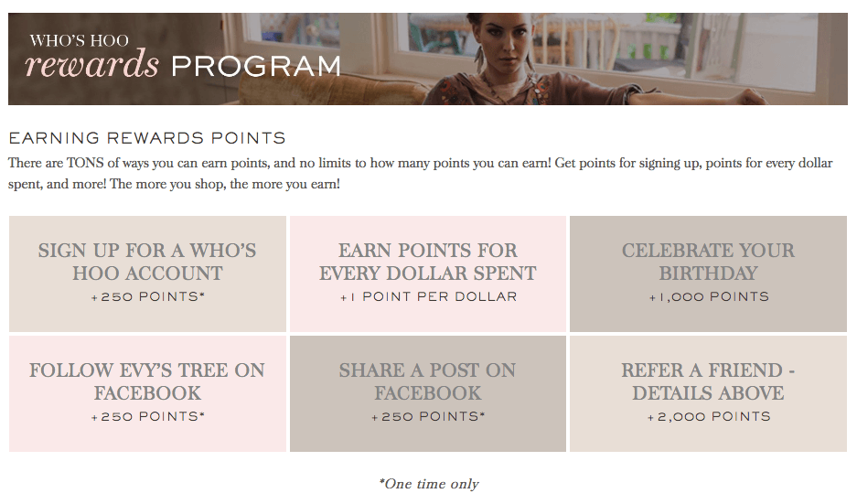The width and height of the screenshot is (857, 504).
Task: Click the intro paragraph about earning points
Action: pos(421,173)
